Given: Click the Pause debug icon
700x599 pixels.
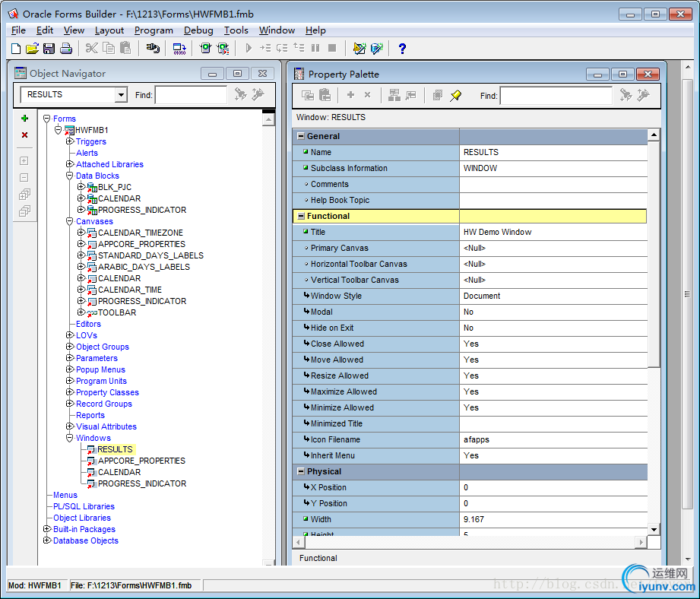Looking at the screenshot, I should click(315, 48).
